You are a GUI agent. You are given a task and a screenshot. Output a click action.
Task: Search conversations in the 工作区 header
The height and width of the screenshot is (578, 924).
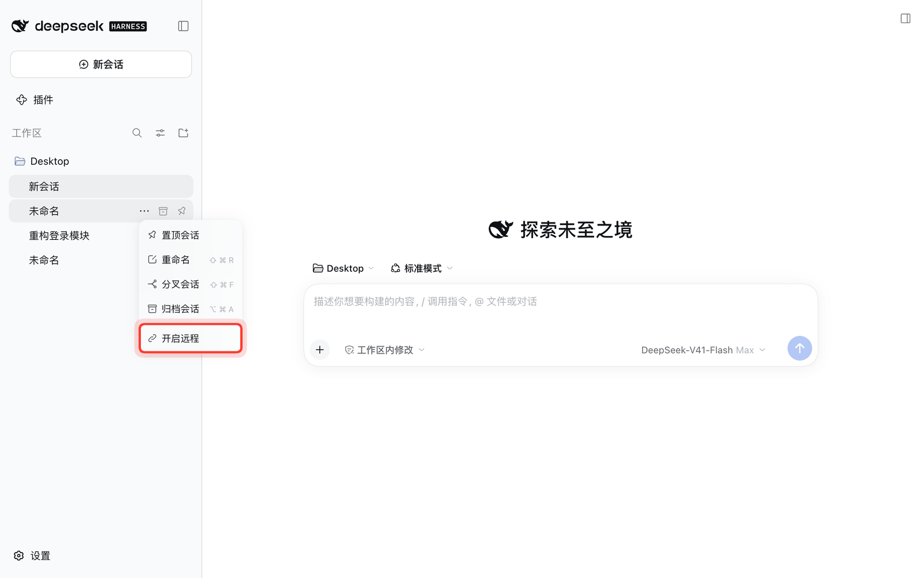click(137, 133)
